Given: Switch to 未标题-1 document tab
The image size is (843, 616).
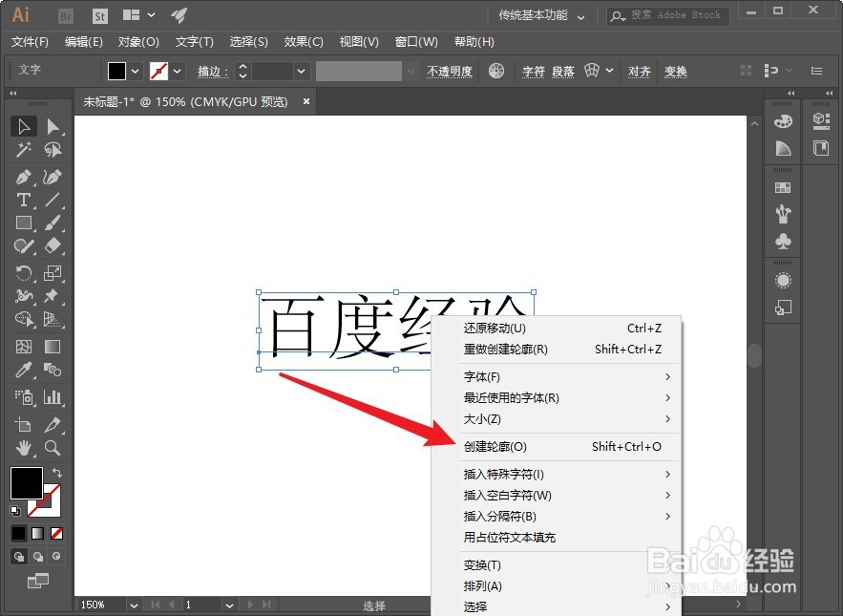Looking at the screenshot, I should tap(185, 101).
